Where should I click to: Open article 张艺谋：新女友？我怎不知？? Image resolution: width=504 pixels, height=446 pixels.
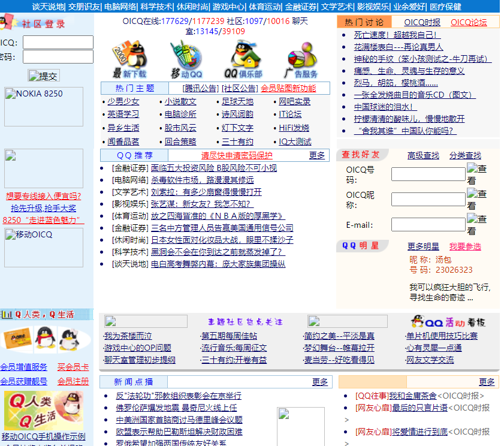tap(202, 204)
